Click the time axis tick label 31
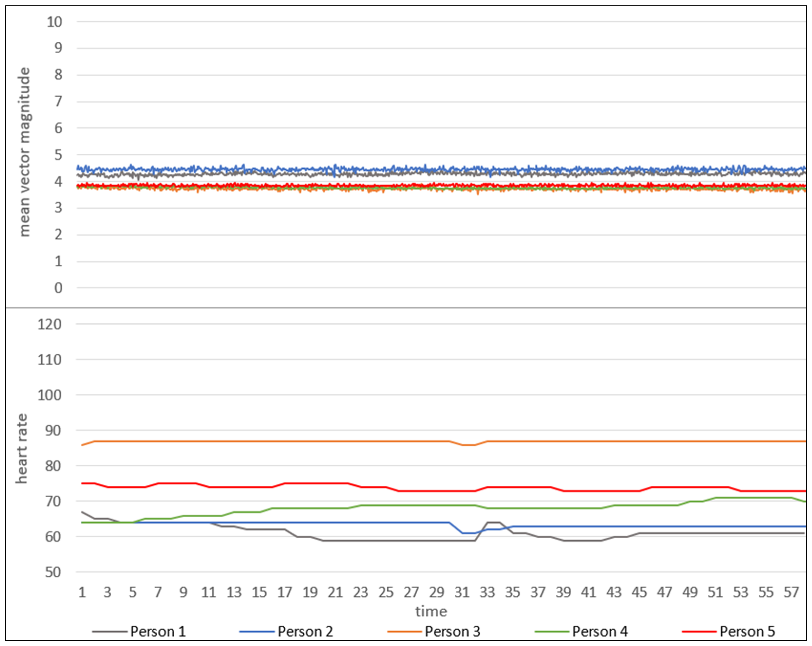The height and width of the screenshot is (646, 812). click(x=462, y=593)
